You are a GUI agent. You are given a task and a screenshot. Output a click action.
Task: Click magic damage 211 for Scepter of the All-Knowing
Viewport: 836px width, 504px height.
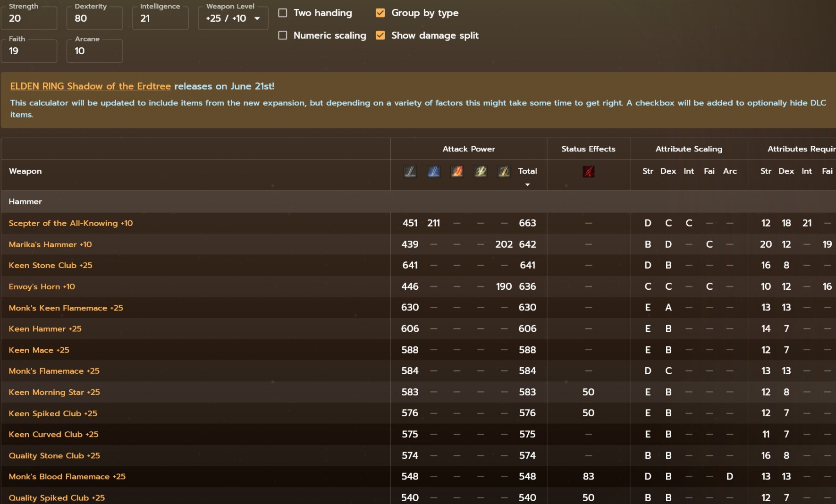[433, 223]
